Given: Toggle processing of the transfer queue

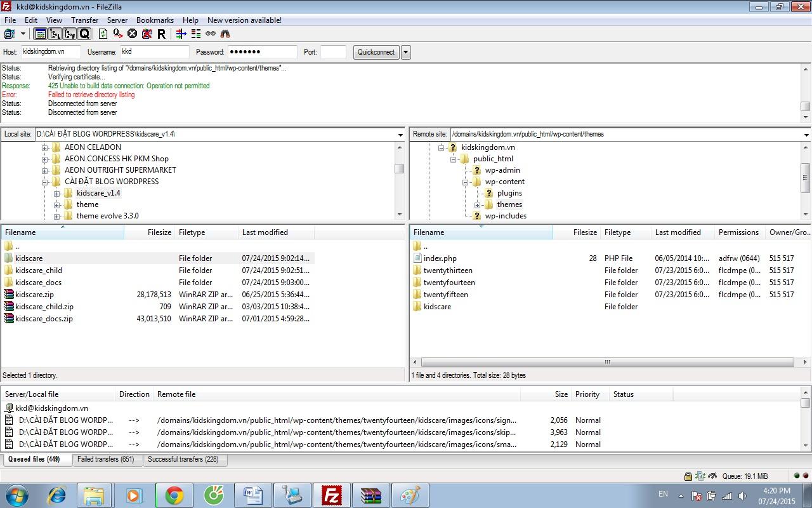Looking at the screenshot, I should (117, 34).
